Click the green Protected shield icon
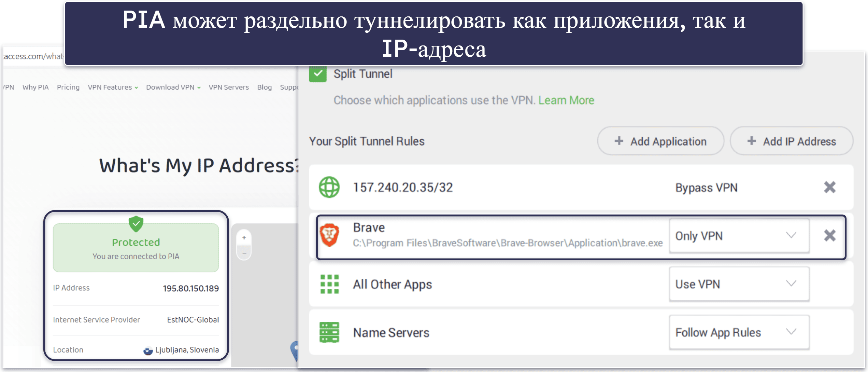 (136, 224)
